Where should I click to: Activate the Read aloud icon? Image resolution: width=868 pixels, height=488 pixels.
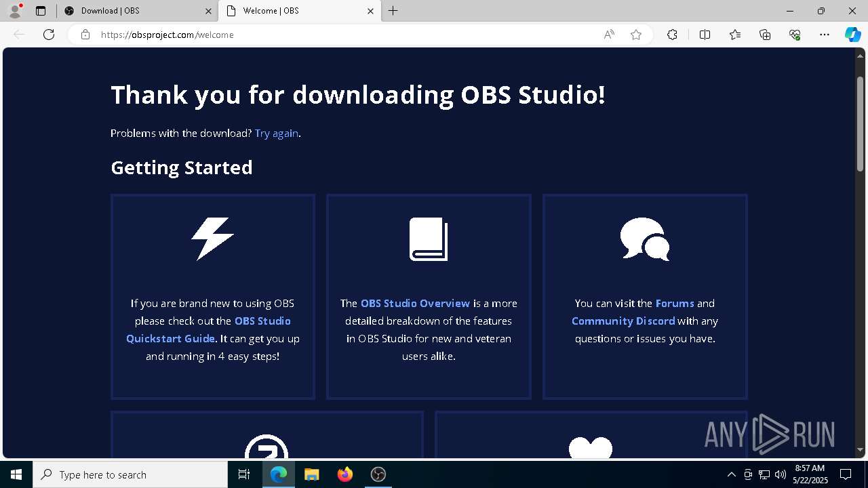609,35
